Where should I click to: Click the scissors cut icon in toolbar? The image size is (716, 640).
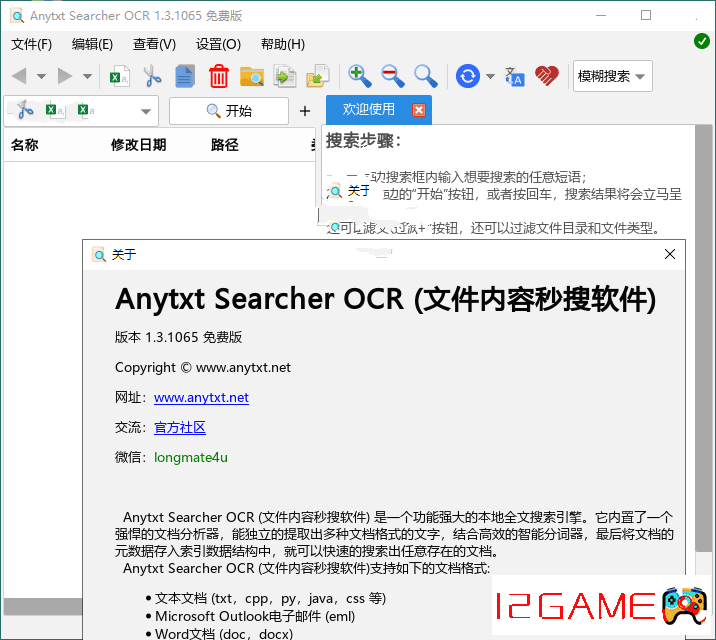pos(152,76)
